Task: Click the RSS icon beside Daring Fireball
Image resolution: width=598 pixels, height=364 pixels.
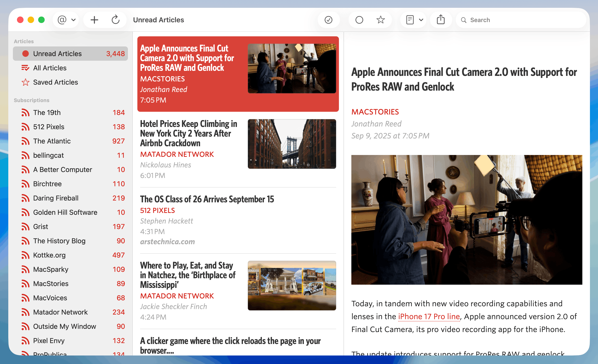Action: click(25, 198)
